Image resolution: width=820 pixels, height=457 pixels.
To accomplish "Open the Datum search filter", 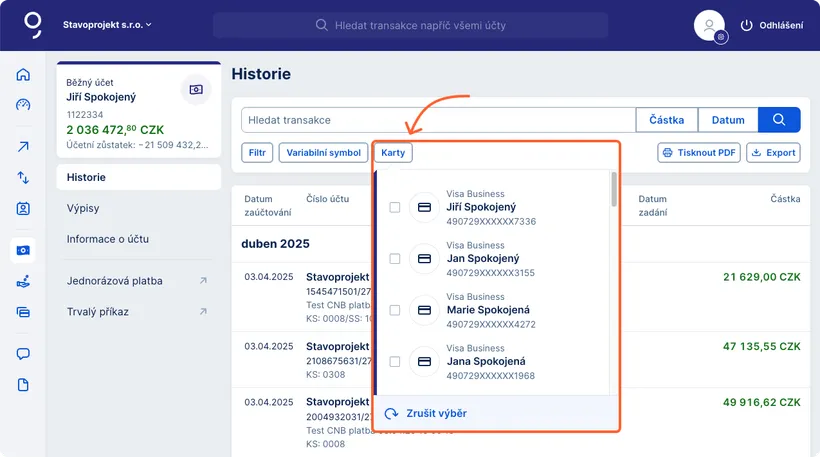I will [728, 120].
